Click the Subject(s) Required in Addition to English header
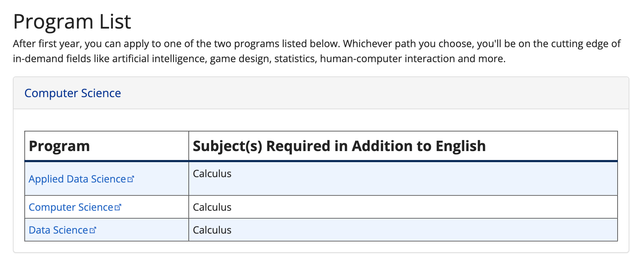 pyautogui.click(x=339, y=146)
